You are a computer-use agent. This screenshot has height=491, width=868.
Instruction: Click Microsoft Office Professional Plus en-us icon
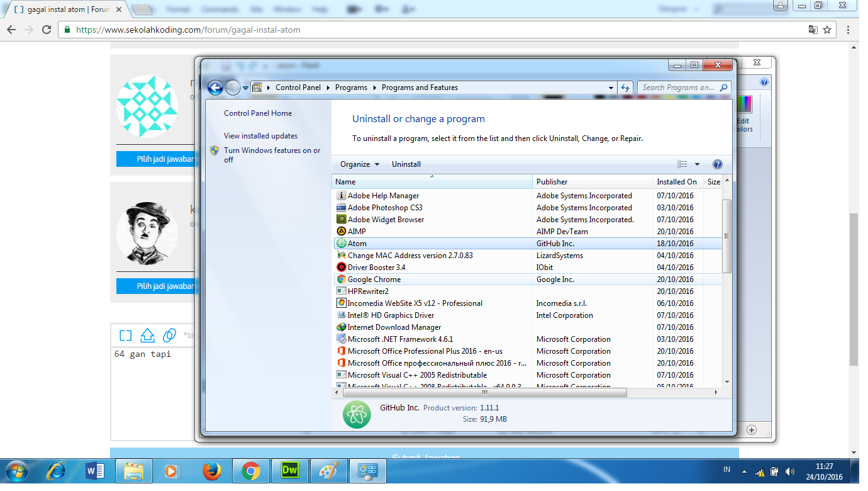coord(342,351)
